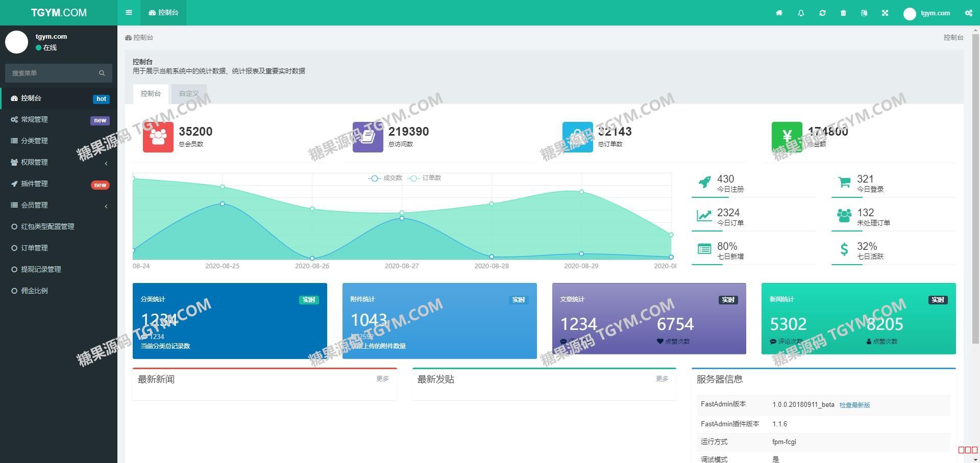This screenshot has width=980, height=463.
Task: Click the users icon for 未处理订单
Action: pyautogui.click(x=844, y=216)
